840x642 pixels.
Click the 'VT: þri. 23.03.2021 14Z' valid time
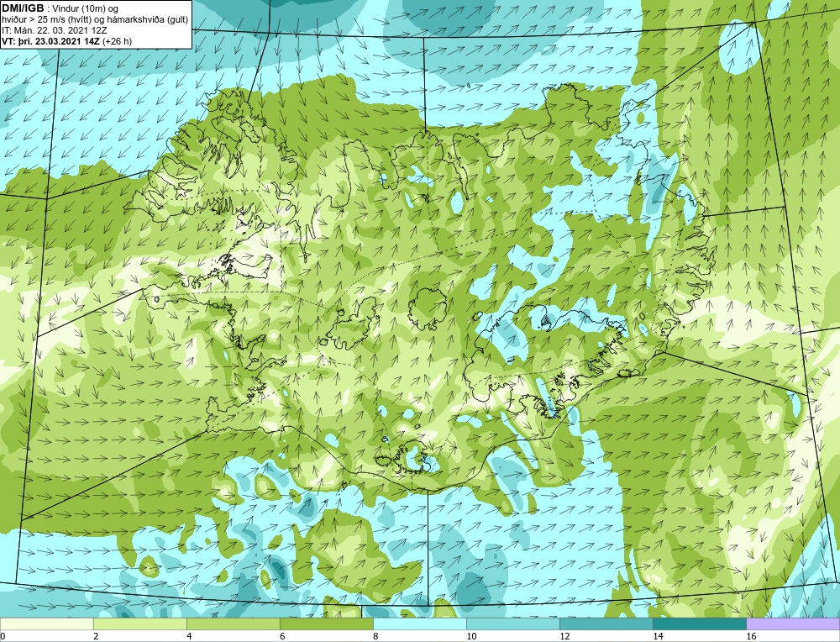51,41
